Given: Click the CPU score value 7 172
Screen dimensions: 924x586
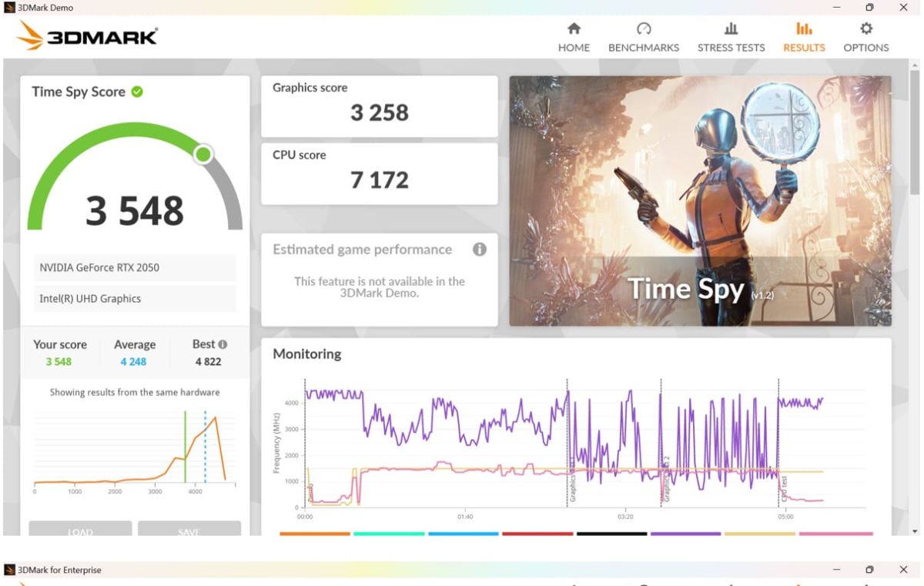Looking at the screenshot, I should point(379,180).
